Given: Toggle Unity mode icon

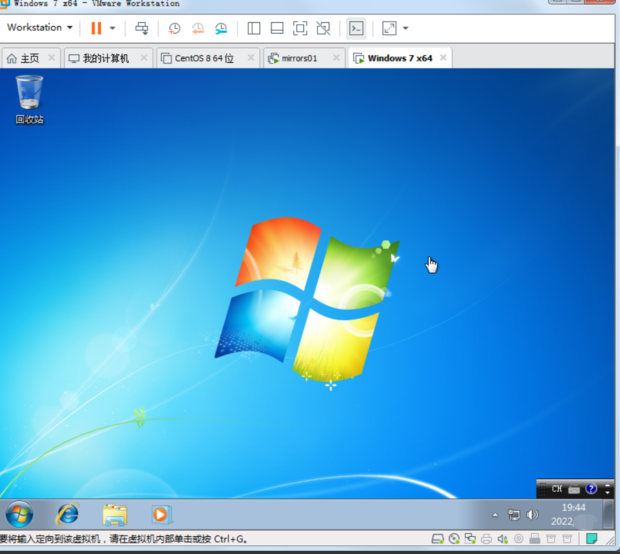Looking at the screenshot, I should (x=323, y=28).
